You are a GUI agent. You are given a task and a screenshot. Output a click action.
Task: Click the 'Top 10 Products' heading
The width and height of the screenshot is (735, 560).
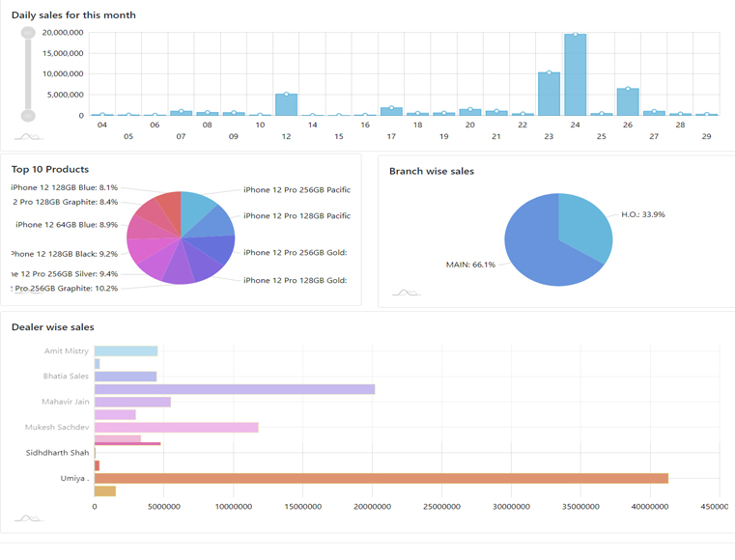[x=50, y=170]
